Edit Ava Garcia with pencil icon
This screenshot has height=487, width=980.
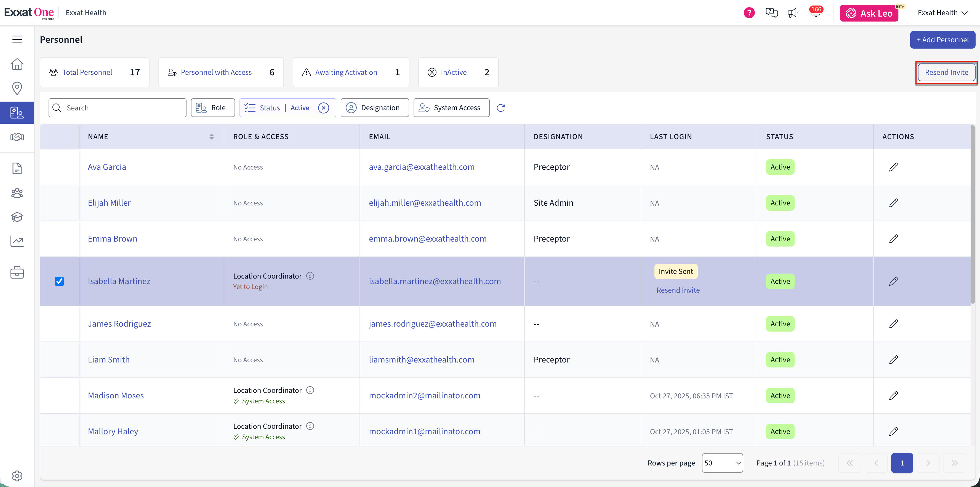(894, 167)
